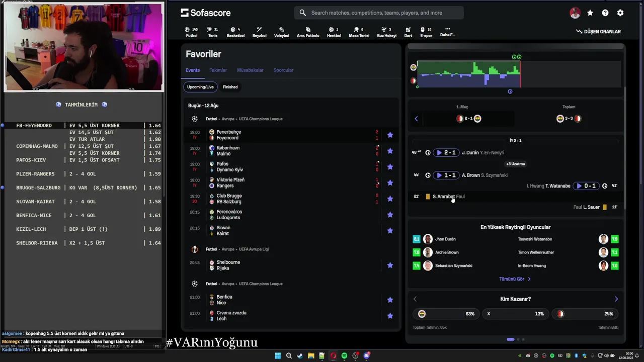Unfavorite the Crvena zvezda-Lech match star
The width and height of the screenshot is (644, 362).
(x=390, y=316)
